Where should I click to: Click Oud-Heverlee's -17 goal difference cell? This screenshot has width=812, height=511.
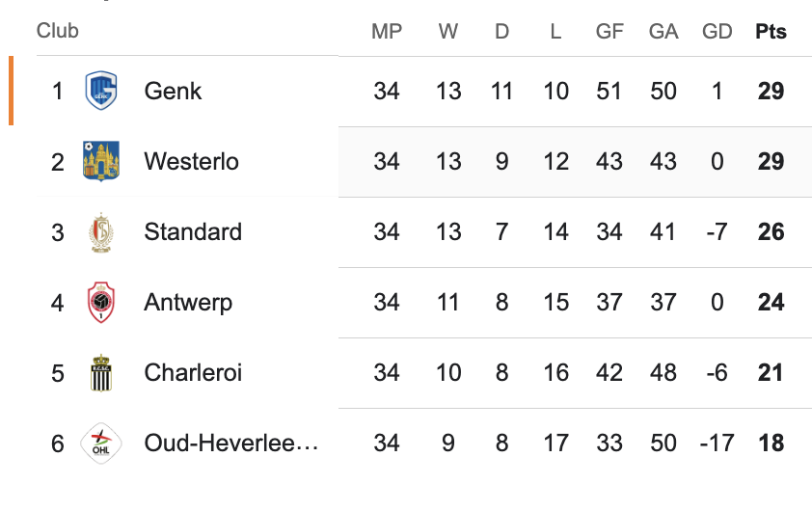point(715,444)
